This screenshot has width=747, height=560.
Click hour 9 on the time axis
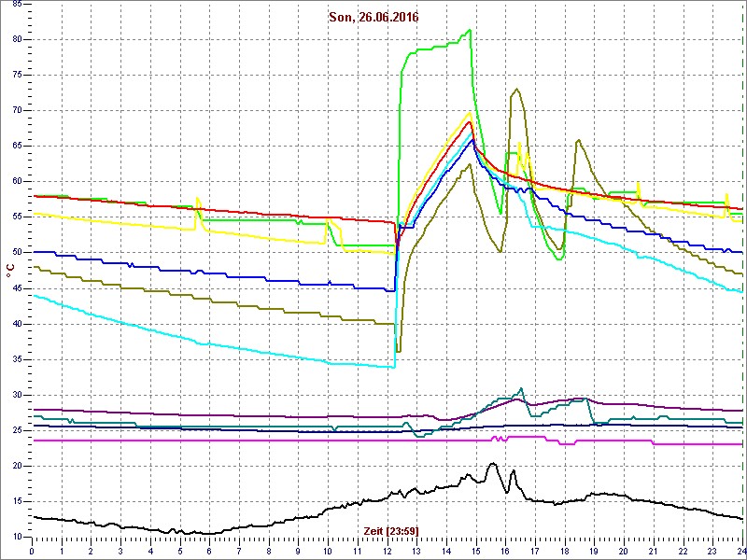[x=298, y=551]
